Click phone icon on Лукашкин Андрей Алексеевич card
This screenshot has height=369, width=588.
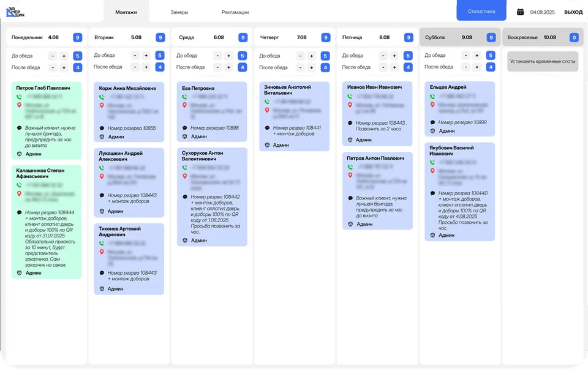(x=102, y=168)
